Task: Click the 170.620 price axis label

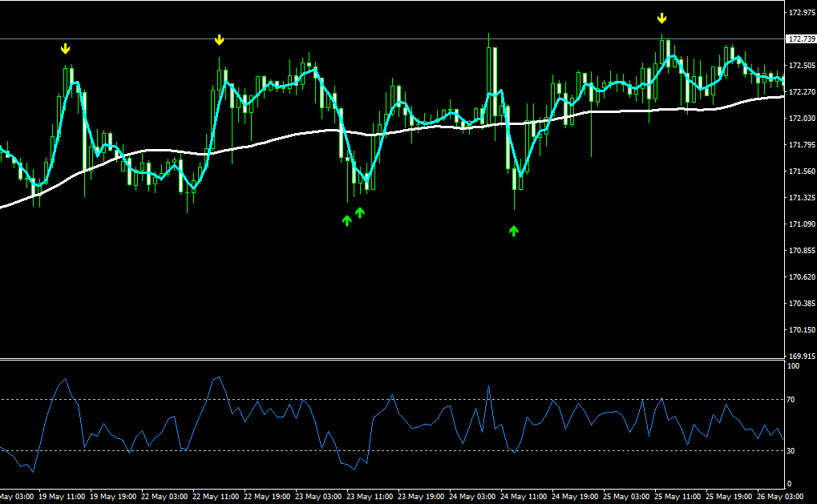Action: 802,277
